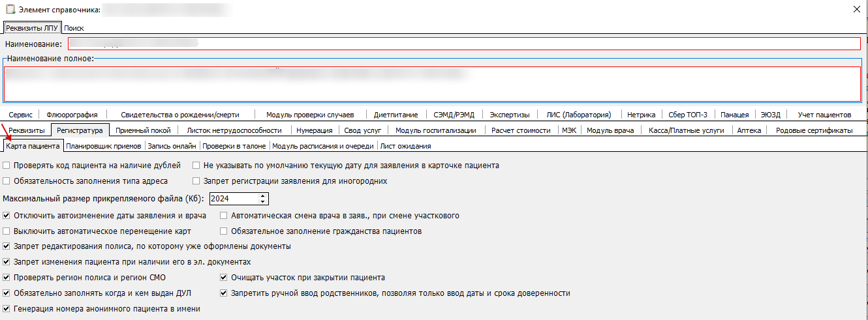
Task: Switch to Запись онлайн subtab
Action: pyautogui.click(x=172, y=146)
